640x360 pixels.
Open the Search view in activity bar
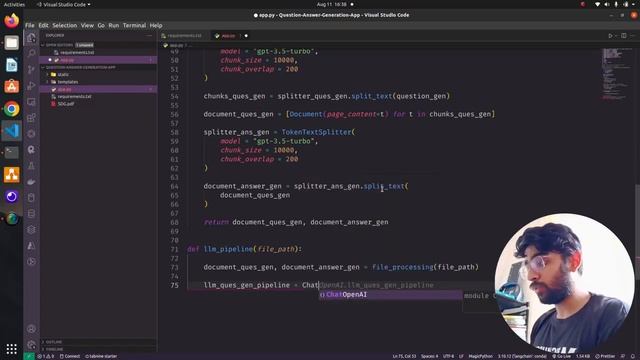[31, 53]
